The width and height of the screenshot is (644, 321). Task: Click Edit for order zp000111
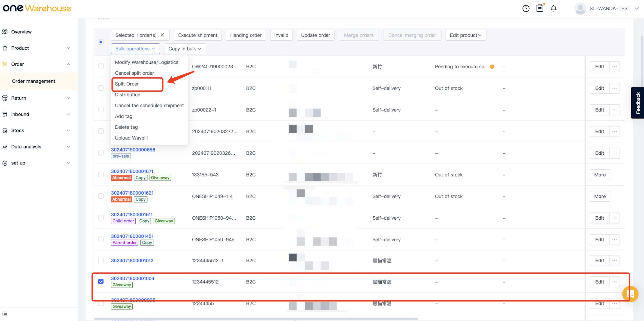pos(599,88)
